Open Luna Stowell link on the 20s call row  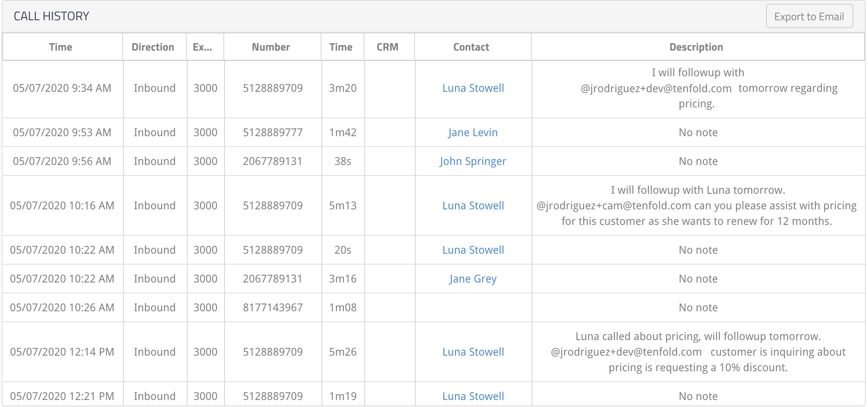click(473, 250)
